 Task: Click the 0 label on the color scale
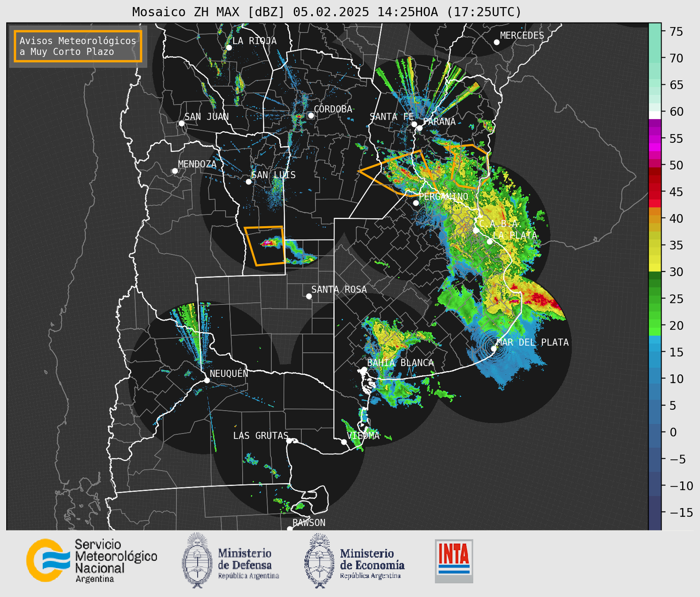tap(673, 432)
